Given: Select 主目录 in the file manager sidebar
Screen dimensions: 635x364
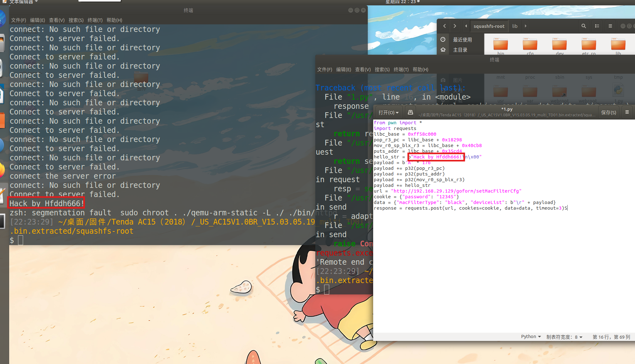Looking at the screenshot, I should [460, 50].
